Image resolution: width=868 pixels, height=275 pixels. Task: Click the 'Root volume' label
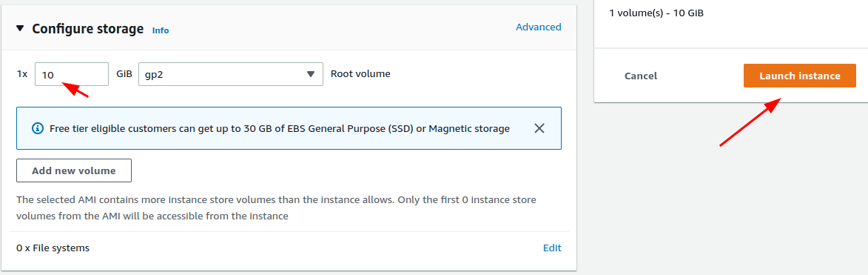click(x=360, y=73)
